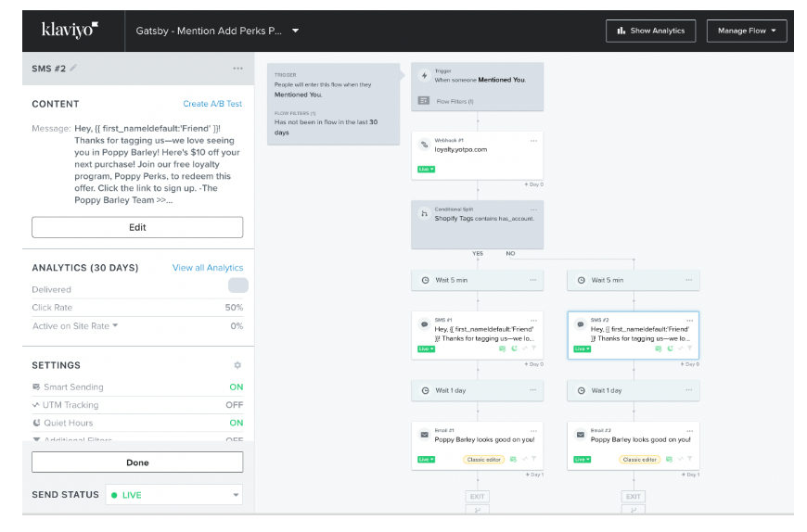
Task: Click clock icon on YES branch Wait 5 min
Action: tap(425, 280)
